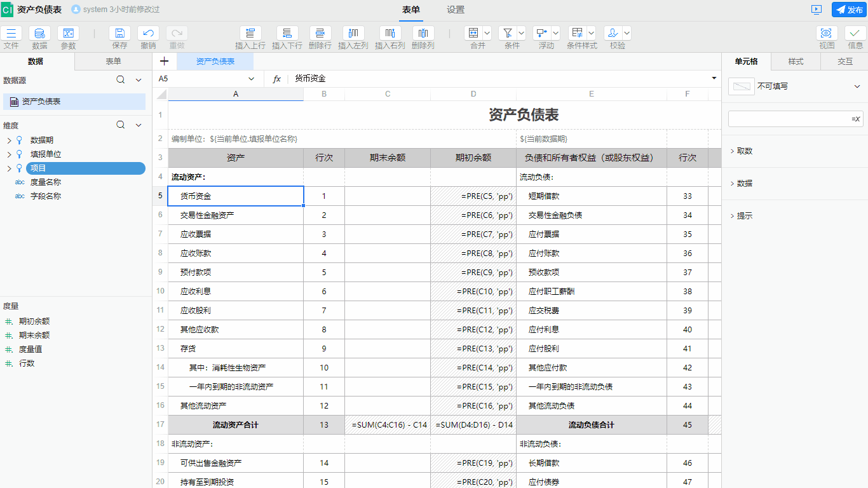Image resolution: width=868 pixels, height=488 pixels.
Task: Click the 发布 (Publish) button
Action: [848, 9]
